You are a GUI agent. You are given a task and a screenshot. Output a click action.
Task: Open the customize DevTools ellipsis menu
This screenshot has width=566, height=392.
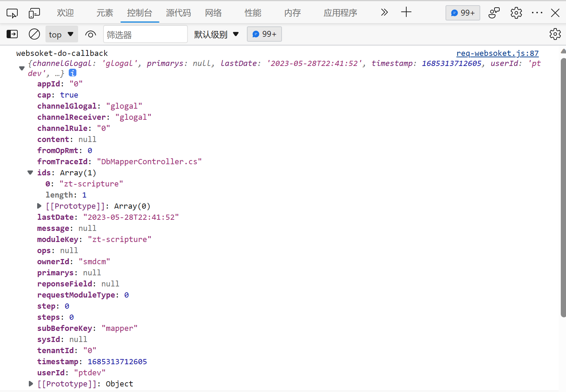click(537, 13)
